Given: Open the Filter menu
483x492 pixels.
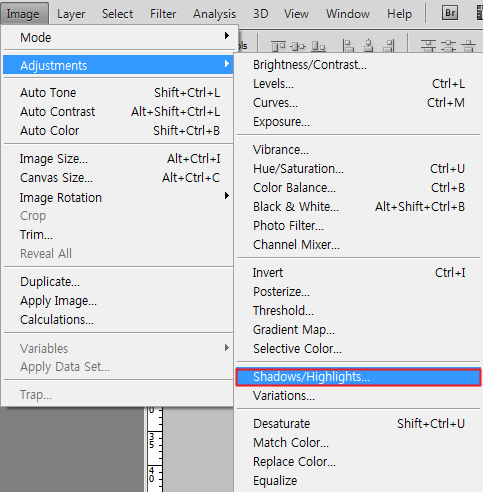Looking at the screenshot, I should [163, 14].
